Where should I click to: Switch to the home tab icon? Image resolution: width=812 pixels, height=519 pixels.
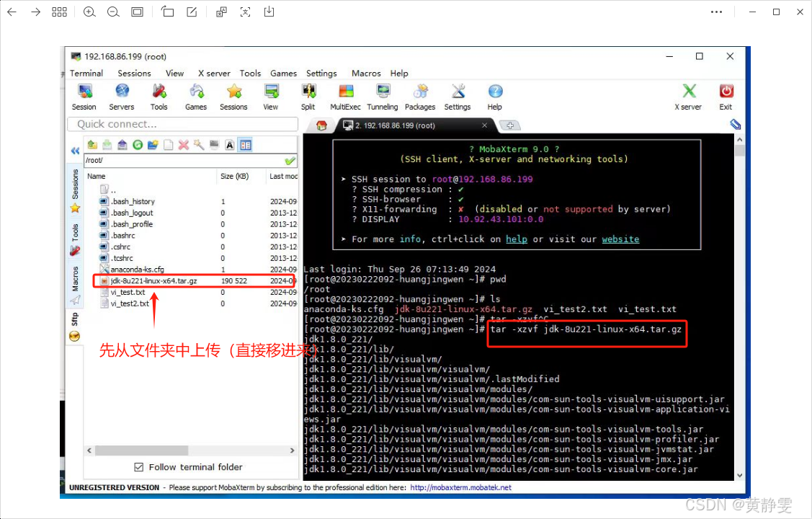(321, 126)
